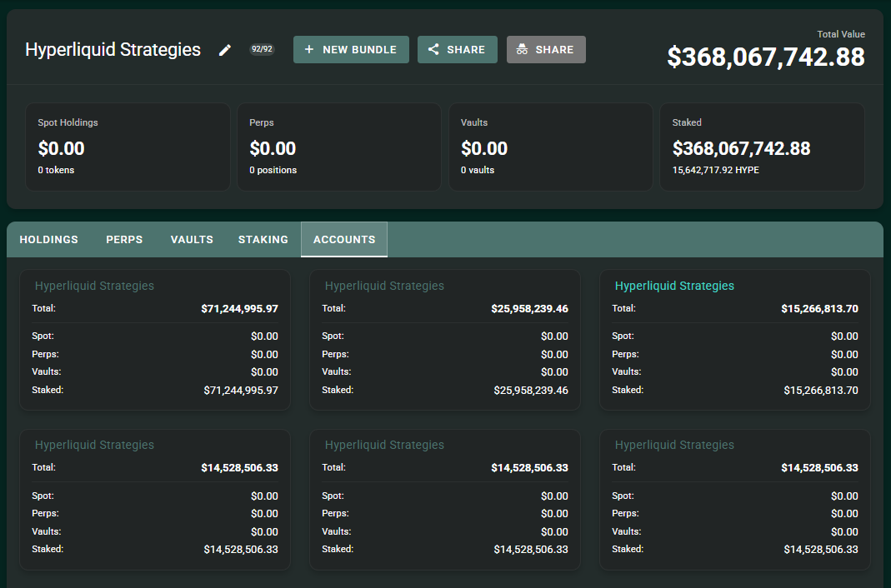Click the $71,244,995.97 Staked value

241,391
